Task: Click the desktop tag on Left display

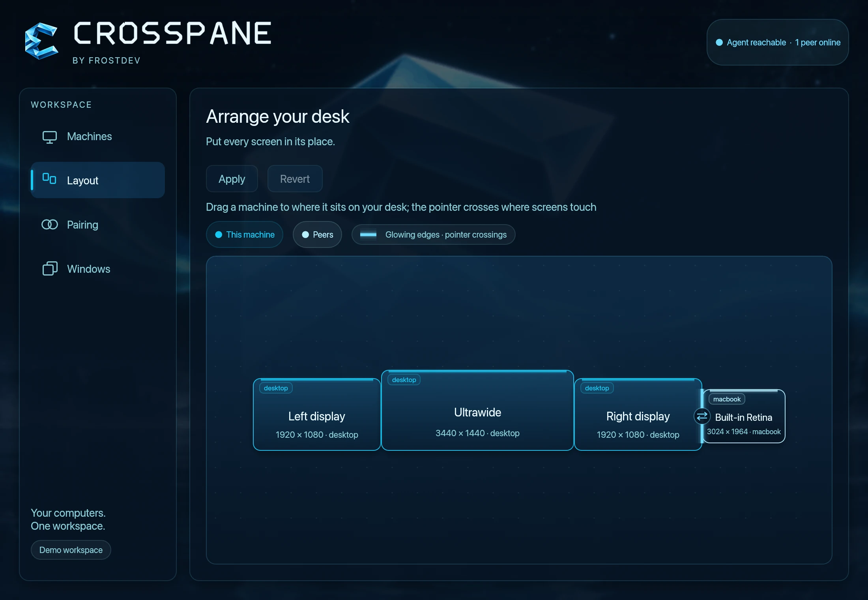Action: (x=276, y=388)
